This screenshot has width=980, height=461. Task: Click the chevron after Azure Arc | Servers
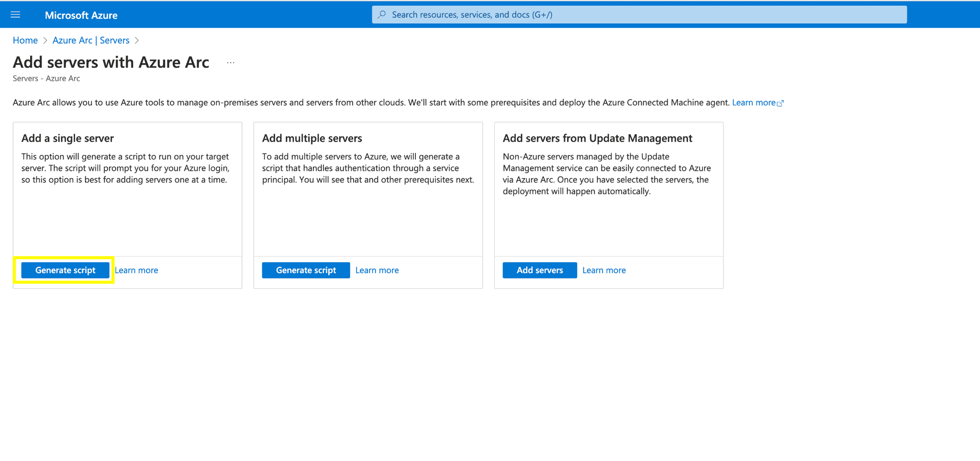(137, 41)
